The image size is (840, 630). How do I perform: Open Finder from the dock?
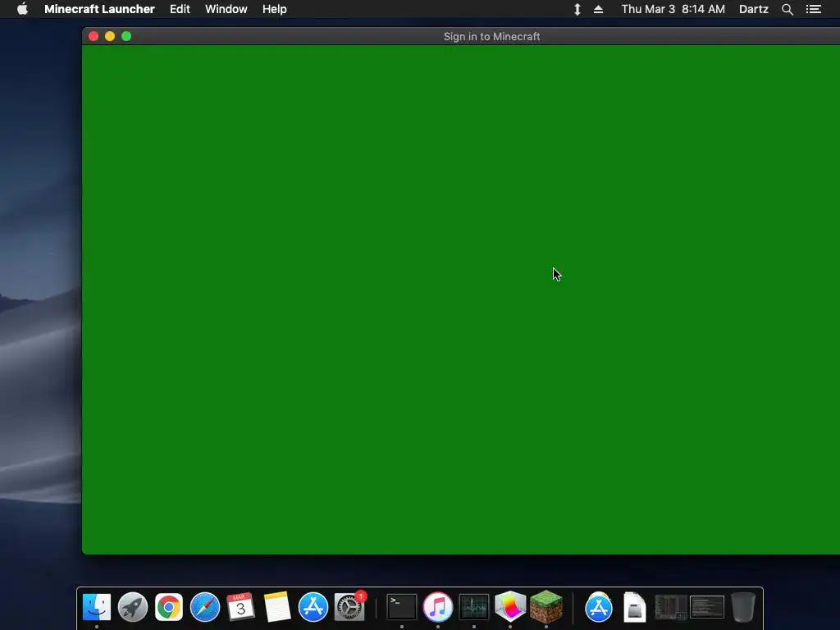(x=97, y=607)
